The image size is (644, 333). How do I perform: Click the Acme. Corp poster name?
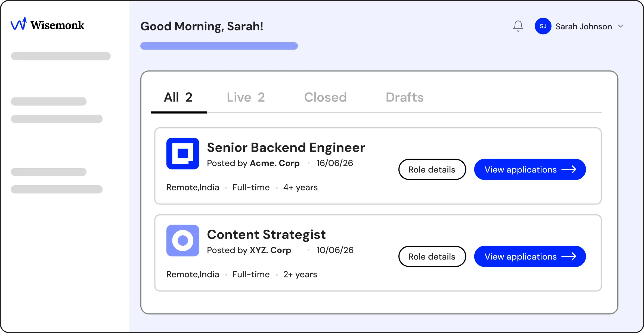point(275,163)
